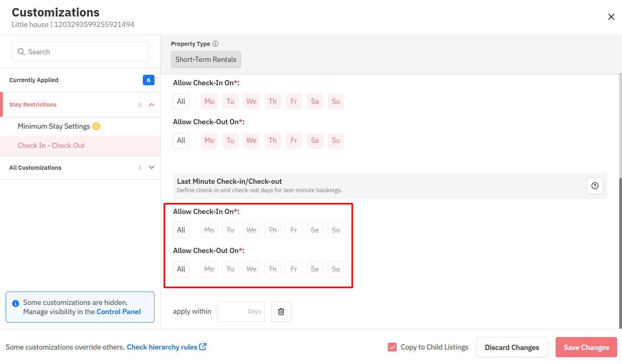Enable Th for last-minute check-in
The height and width of the screenshot is (364, 622).
point(272,230)
